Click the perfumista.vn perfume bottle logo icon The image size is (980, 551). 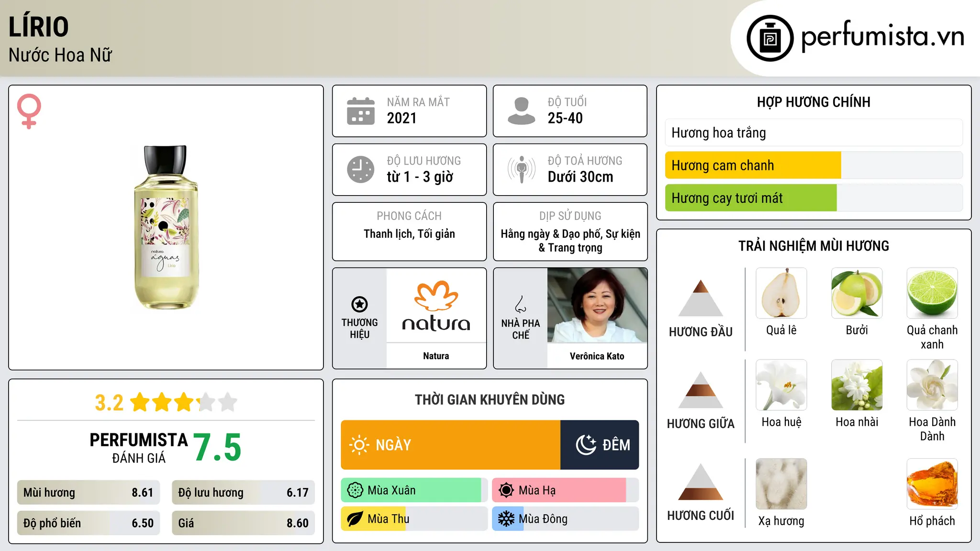click(770, 38)
